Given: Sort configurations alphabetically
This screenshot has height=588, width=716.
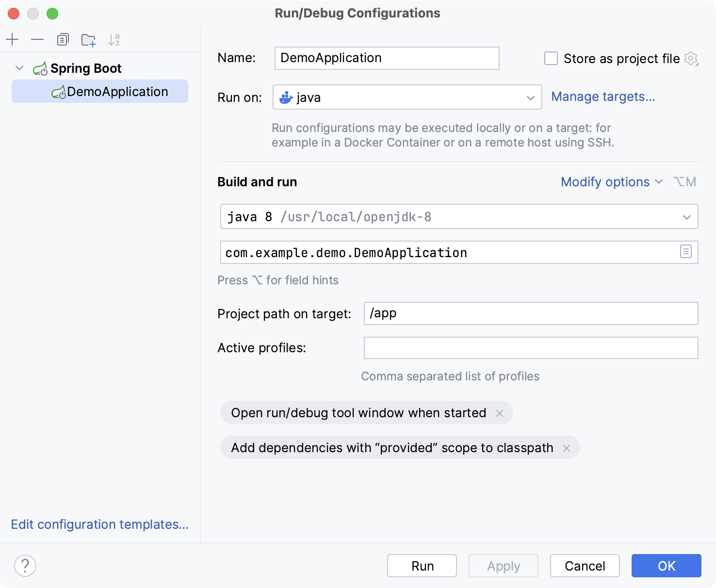Looking at the screenshot, I should click(x=114, y=39).
